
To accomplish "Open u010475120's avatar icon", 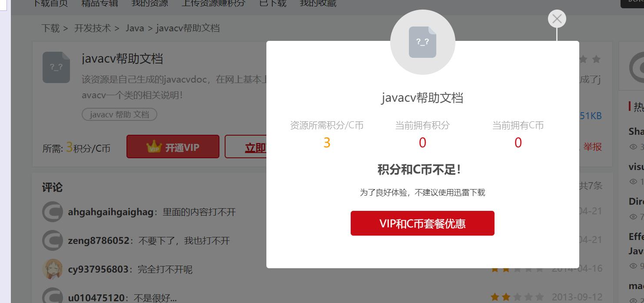I will [53, 297].
